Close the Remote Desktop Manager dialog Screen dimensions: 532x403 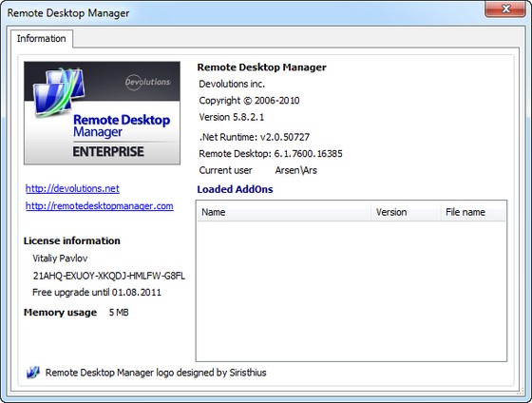(x=505, y=9)
